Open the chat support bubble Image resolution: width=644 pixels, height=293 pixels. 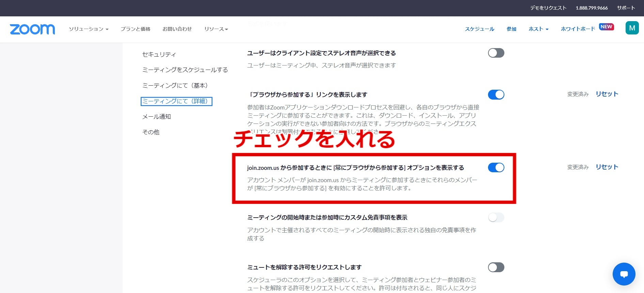624,274
